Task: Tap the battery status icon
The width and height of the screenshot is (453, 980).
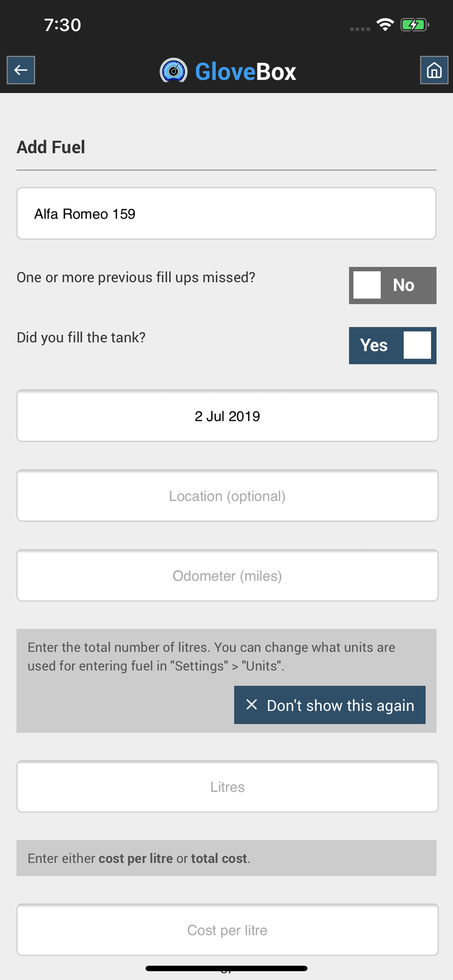Action: coord(415,24)
